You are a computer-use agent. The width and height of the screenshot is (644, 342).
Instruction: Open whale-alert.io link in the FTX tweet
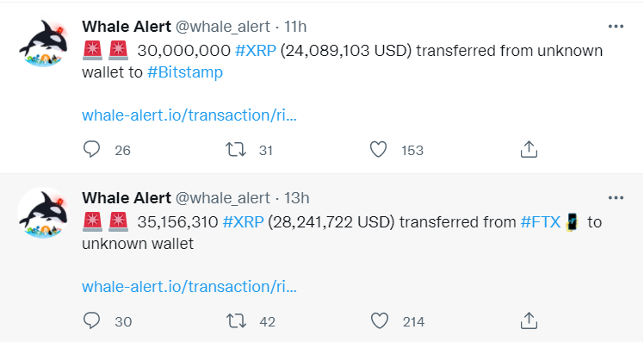click(x=189, y=287)
